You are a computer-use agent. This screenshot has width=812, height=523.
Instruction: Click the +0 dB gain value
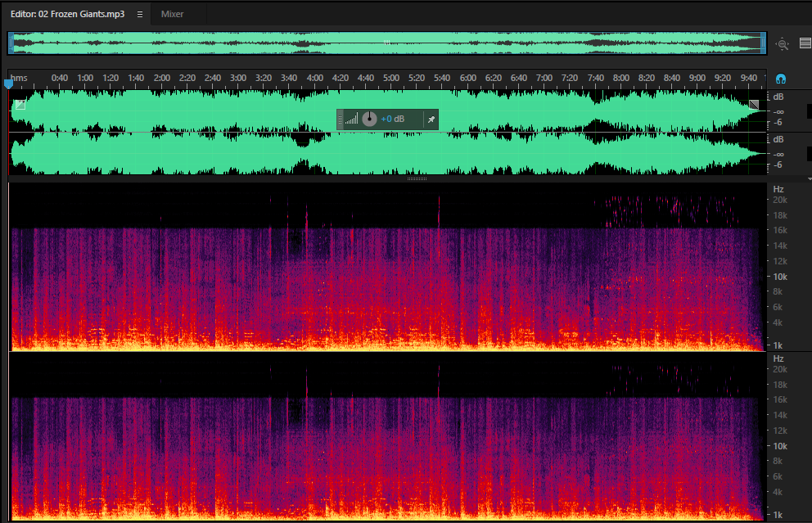click(x=393, y=119)
